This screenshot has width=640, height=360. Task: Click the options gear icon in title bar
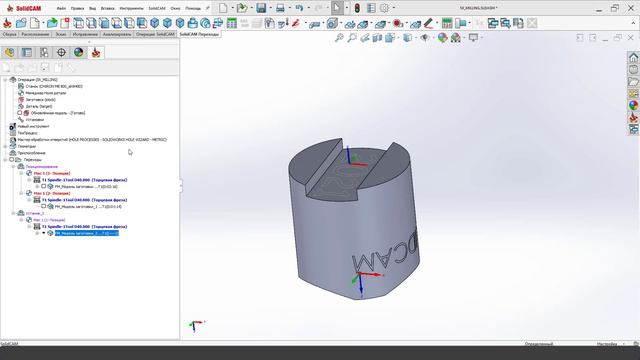click(x=384, y=8)
